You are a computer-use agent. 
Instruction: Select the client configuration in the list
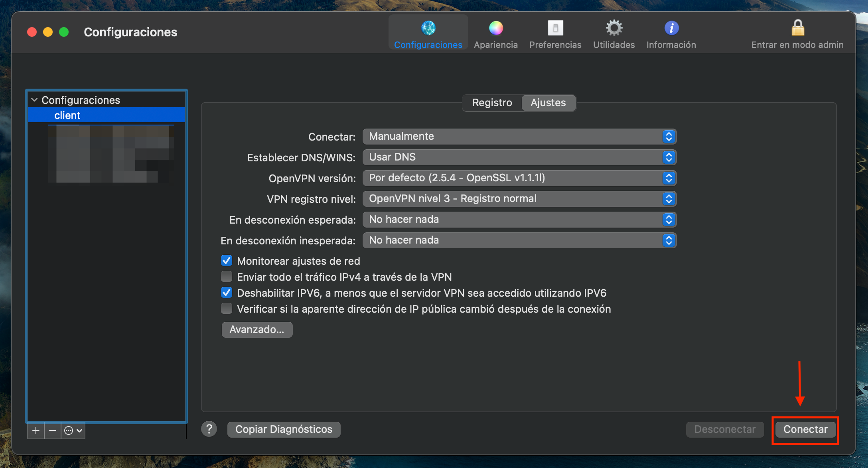[67, 115]
